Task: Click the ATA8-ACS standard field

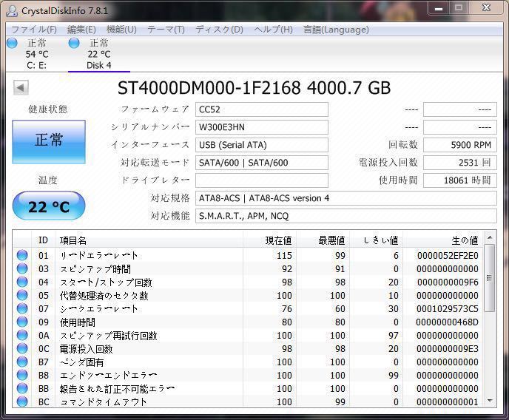Action: point(346,198)
